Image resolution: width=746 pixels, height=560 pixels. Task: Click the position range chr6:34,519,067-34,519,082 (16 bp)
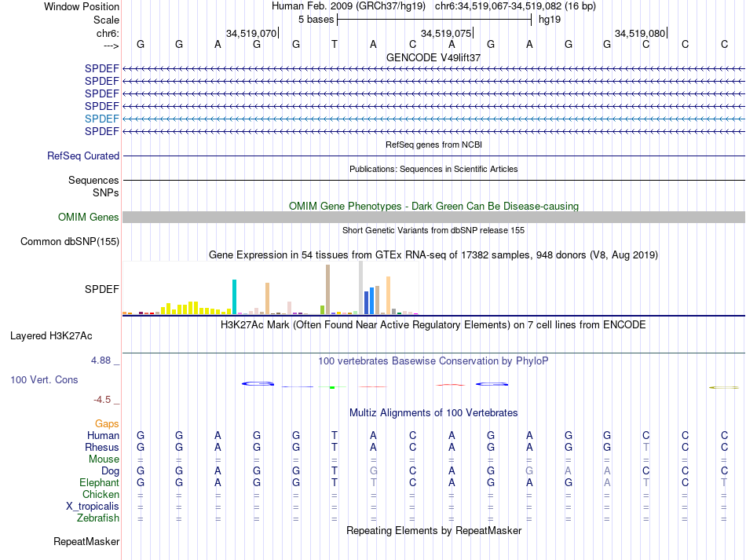pos(515,6)
